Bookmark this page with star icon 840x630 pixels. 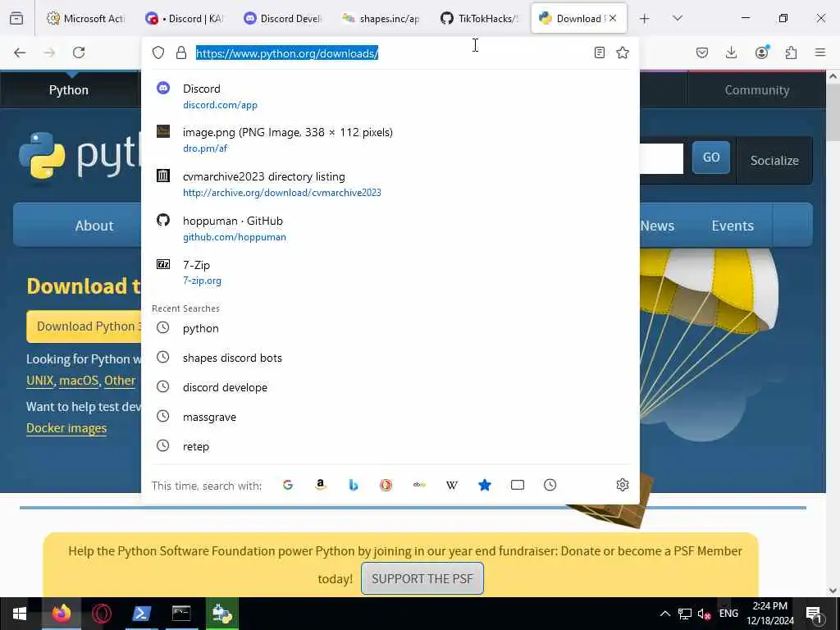(623, 52)
